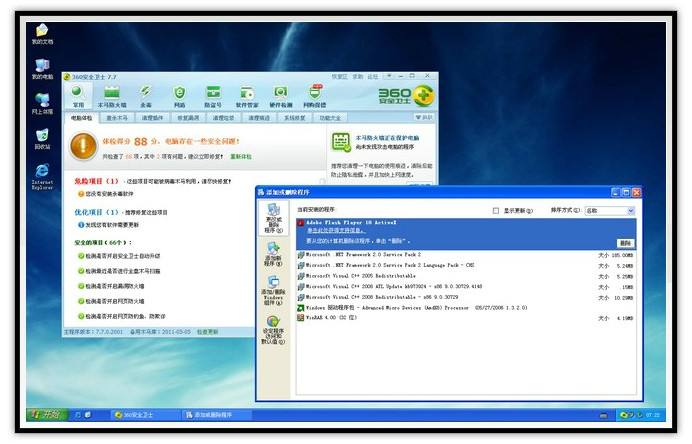The image size is (692, 444).
Task: Click the Adobe Flash Player red icon
Action: tap(301, 223)
